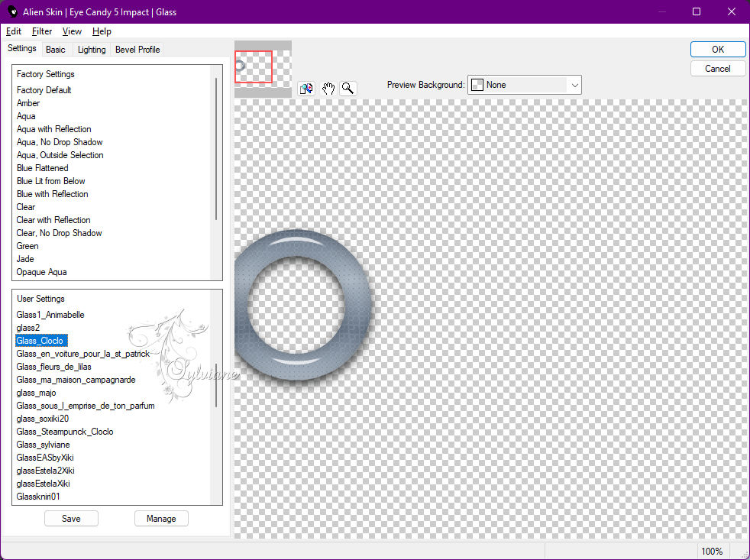Open the View menu
The image size is (750, 560).
[72, 31]
